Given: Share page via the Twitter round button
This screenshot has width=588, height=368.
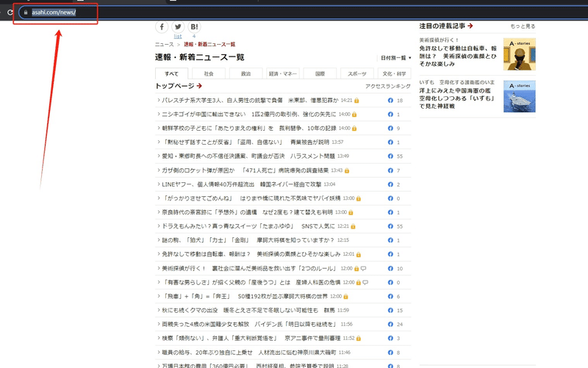Looking at the screenshot, I should click(x=178, y=27).
